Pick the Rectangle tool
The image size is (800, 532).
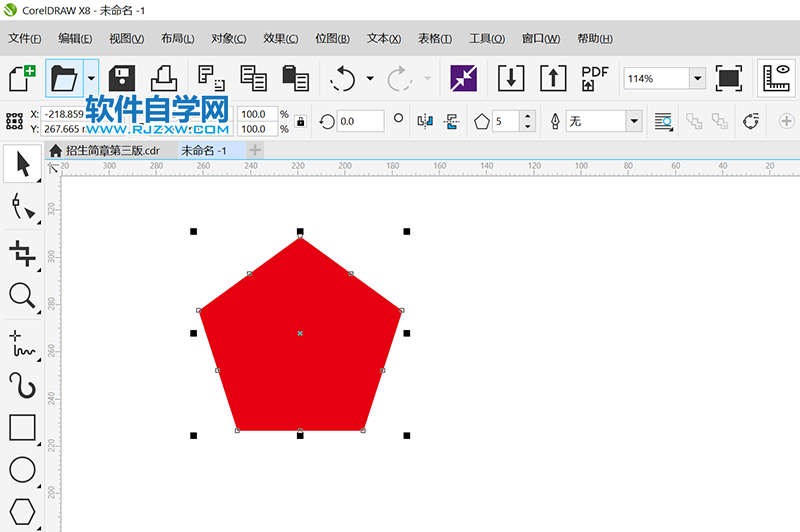[x=21, y=427]
